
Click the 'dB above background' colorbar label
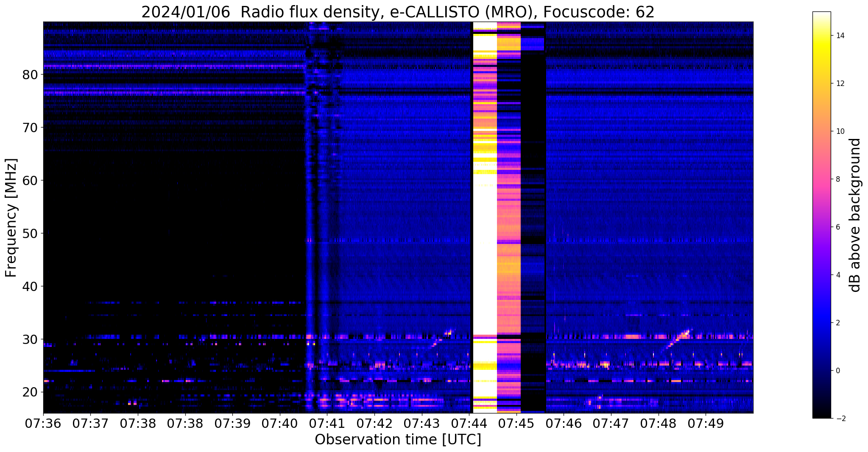point(855,215)
